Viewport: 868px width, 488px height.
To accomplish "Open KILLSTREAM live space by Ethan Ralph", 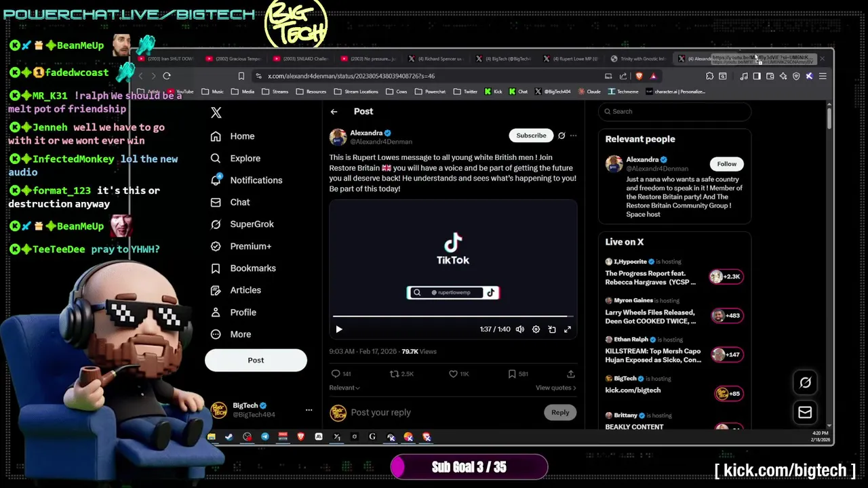I will point(675,350).
